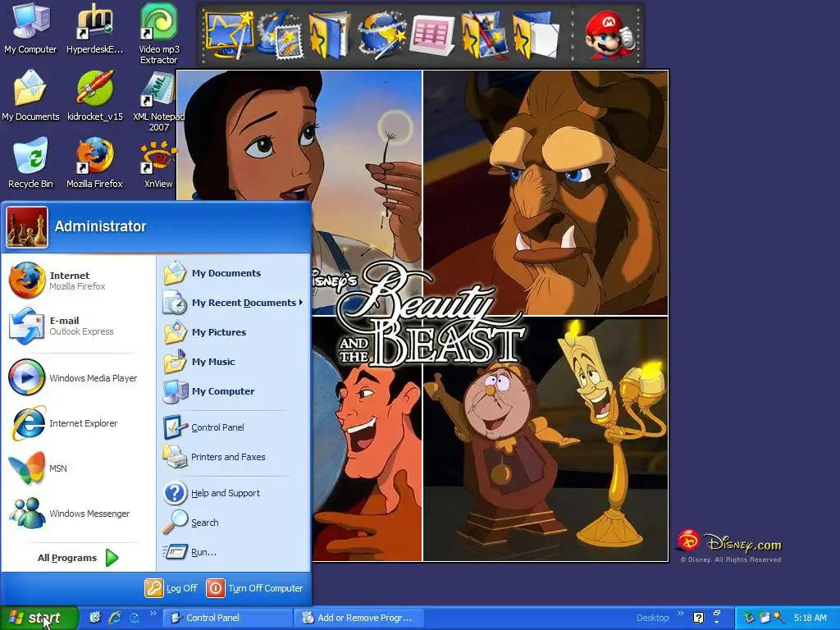Launch Video mp3 Extractor desktop shortcut
The width and height of the screenshot is (840, 630).
pos(158,33)
